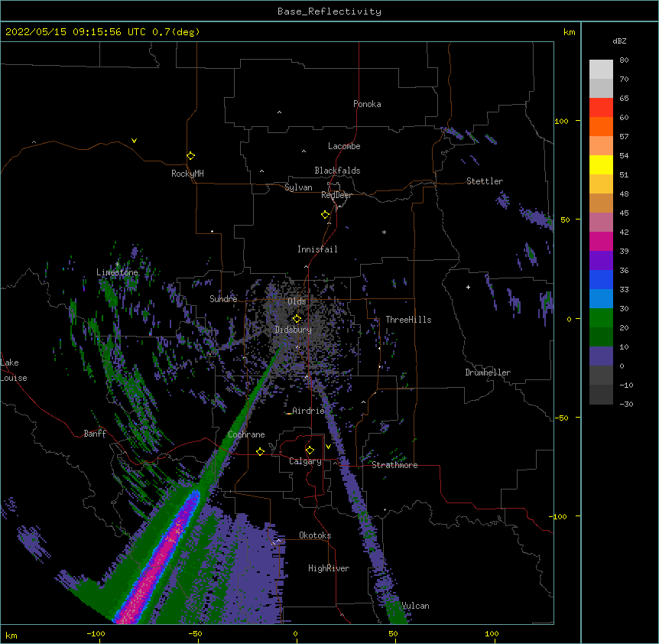659x644 pixels.
Task: Select the pink 45-42 dBZ legend swatch
Action: tap(601, 223)
